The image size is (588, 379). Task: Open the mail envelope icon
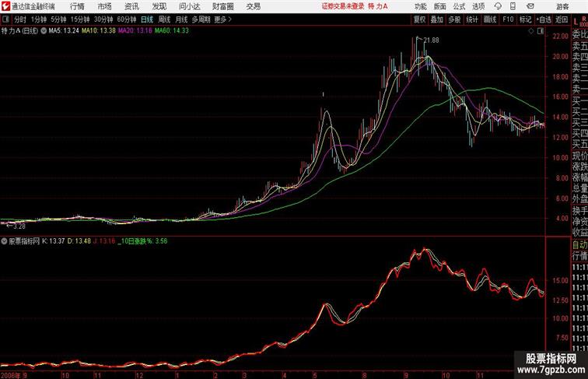(x=530, y=6)
